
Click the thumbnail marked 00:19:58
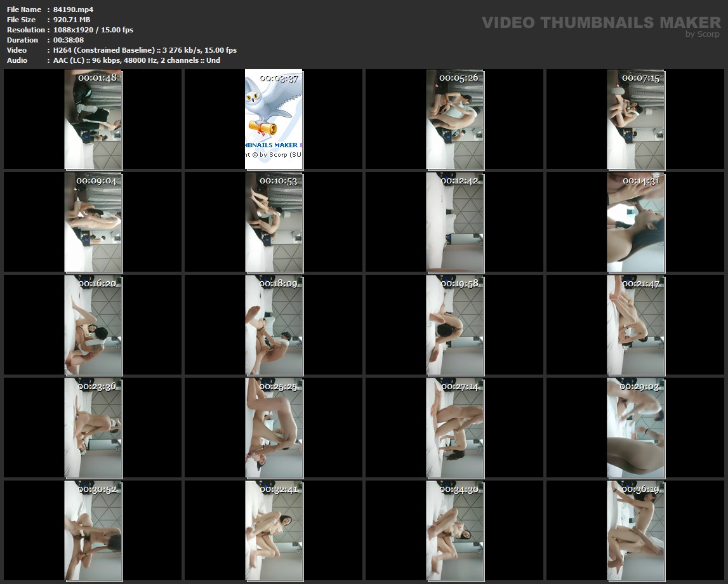tap(455, 325)
